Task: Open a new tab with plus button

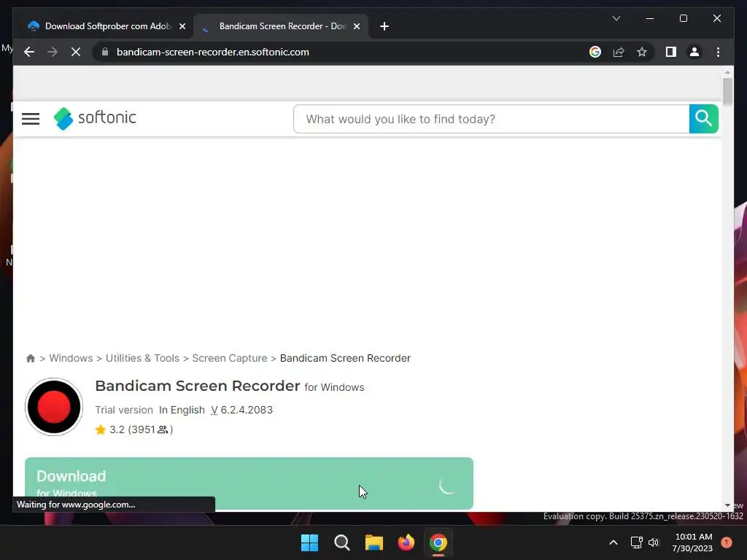Action: tap(384, 26)
